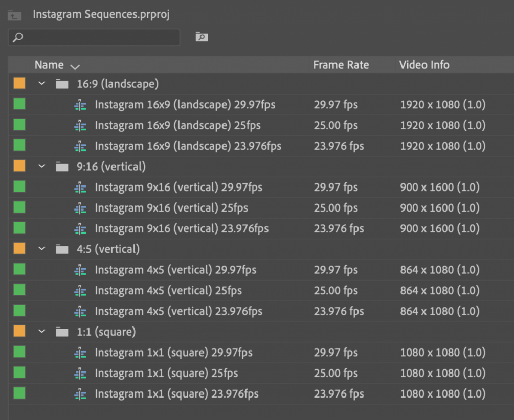Collapse the 4:5 (vertical) bin

(x=42, y=249)
